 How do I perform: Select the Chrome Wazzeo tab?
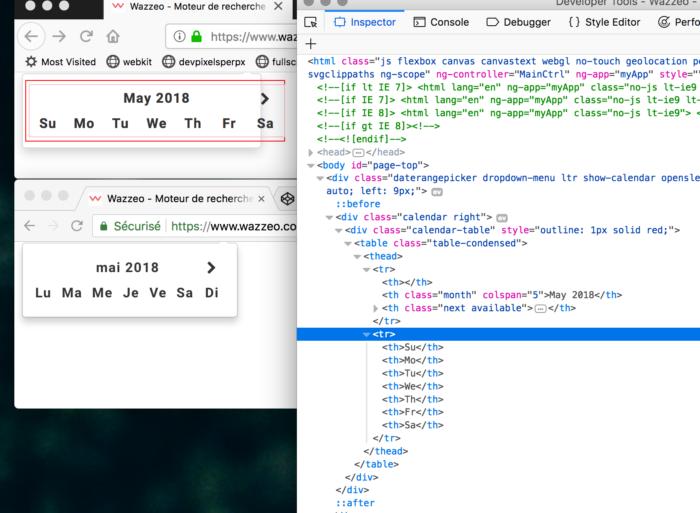pyautogui.click(x=176, y=198)
